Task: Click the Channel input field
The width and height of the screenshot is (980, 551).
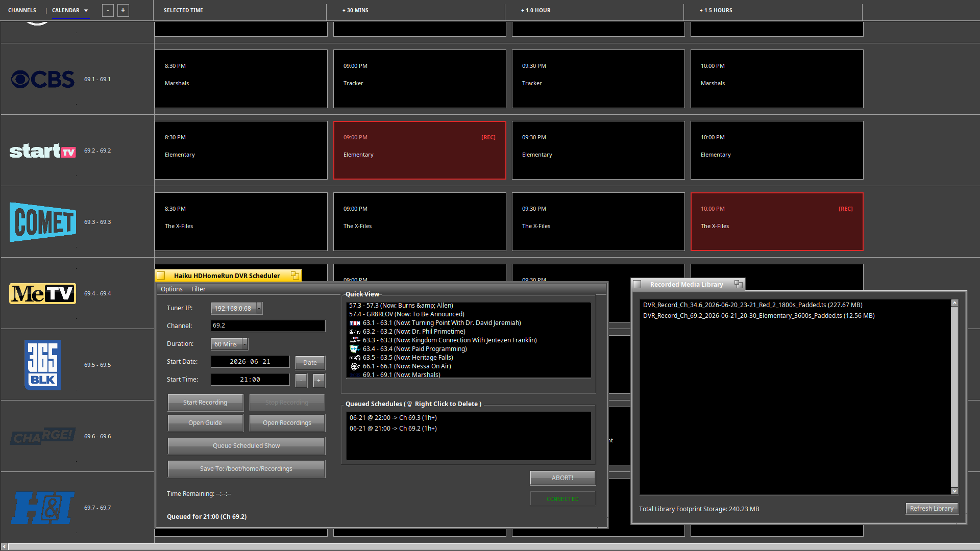Action: [268, 325]
